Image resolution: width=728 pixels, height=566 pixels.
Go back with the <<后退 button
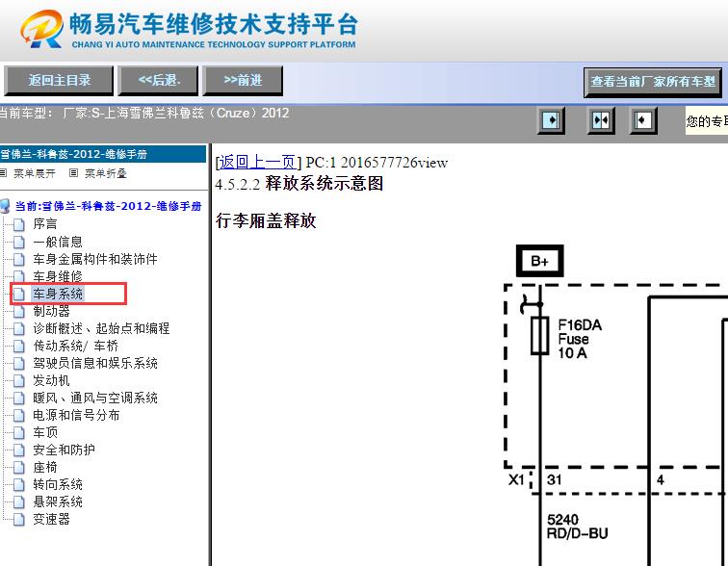click(158, 81)
